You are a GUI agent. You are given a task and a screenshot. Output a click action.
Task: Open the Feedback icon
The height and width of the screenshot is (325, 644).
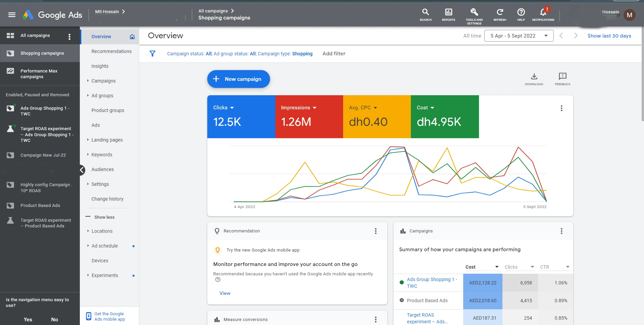(562, 79)
